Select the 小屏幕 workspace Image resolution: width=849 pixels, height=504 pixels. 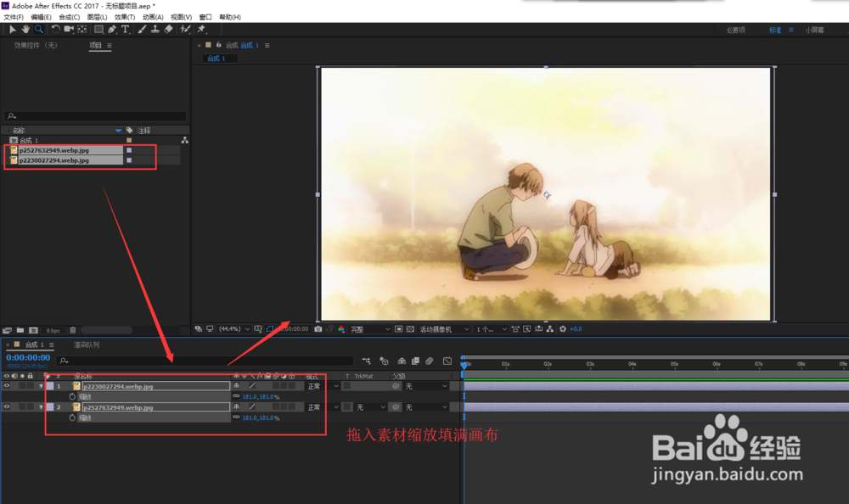pyautogui.click(x=814, y=31)
